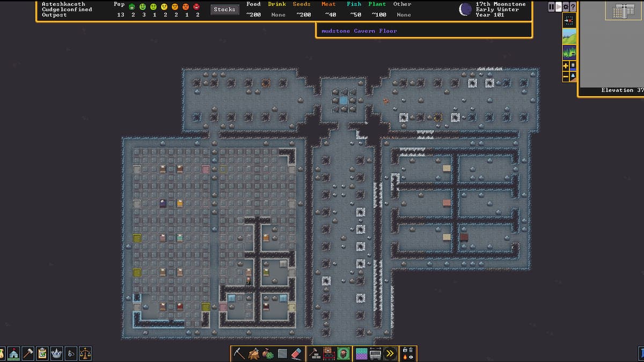Open the justice scales panel
Screen dimensions: 644x362
85,353
